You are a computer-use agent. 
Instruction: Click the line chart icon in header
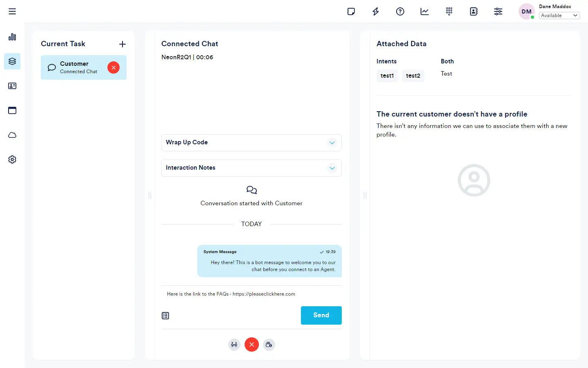pos(425,11)
